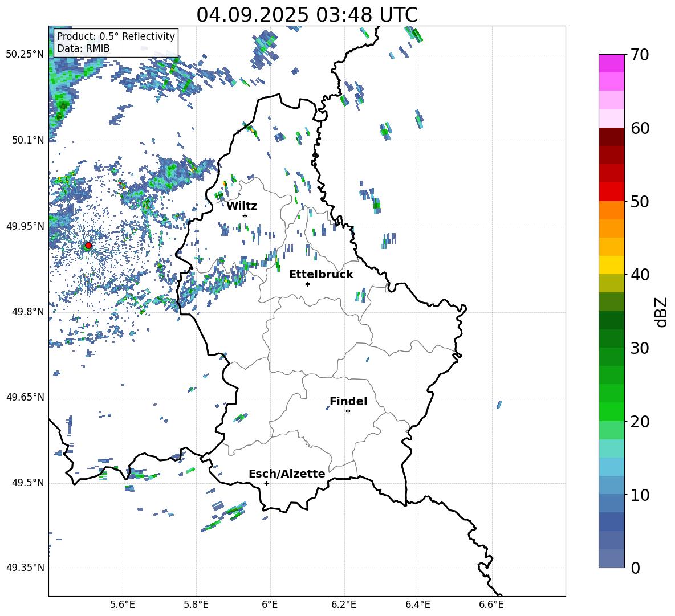
Task: Click the Findel location label
Action: tap(348, 401)
